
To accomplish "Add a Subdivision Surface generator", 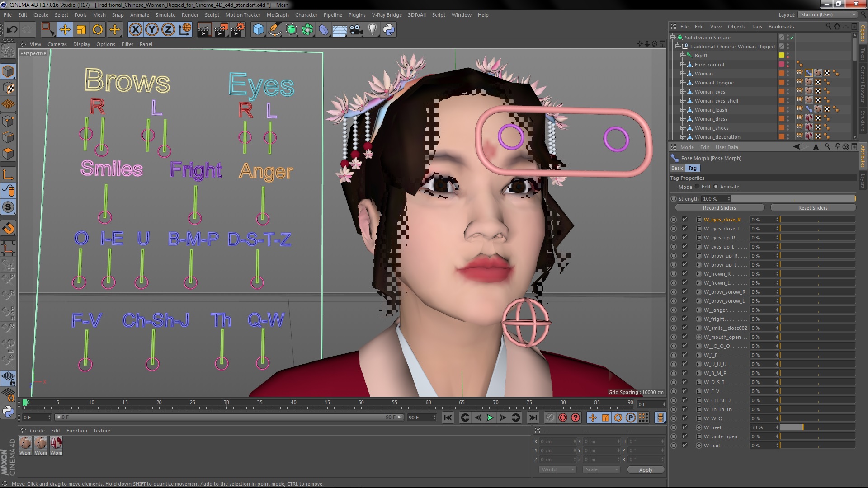I will click(x=292, y=30).
